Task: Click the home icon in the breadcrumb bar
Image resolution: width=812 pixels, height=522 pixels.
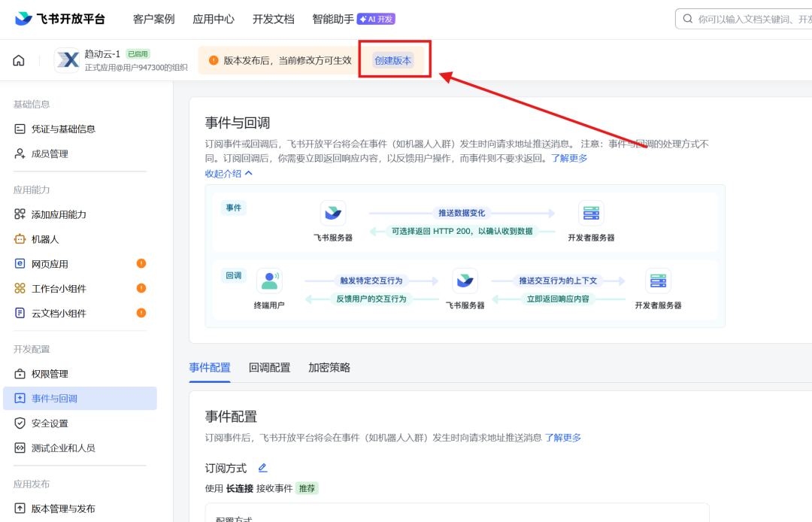Action: (18, 60)
